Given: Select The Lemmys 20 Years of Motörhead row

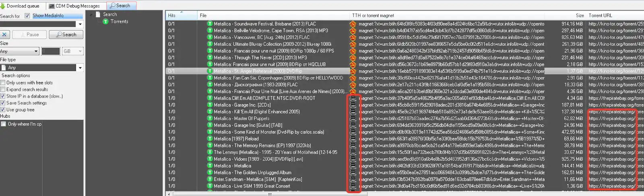Looking at the screenshot, I should tap(405, 152).
